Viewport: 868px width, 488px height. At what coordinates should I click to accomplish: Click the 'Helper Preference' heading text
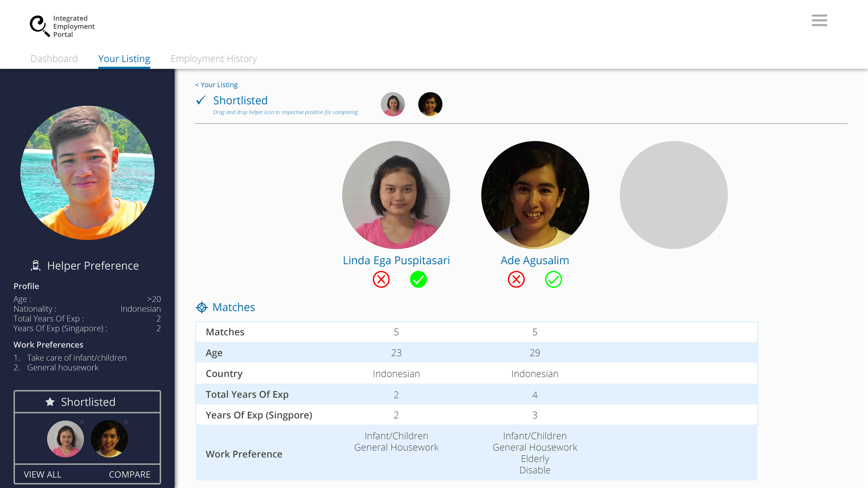coord(93,266)
